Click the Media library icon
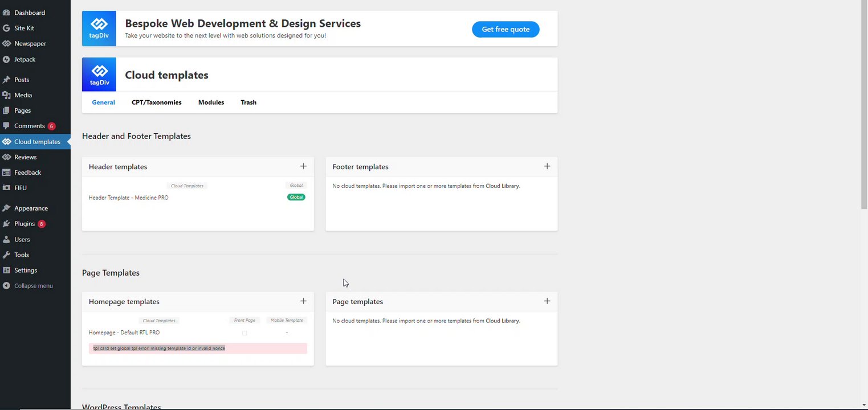868x410 pixels. [6, 95]
